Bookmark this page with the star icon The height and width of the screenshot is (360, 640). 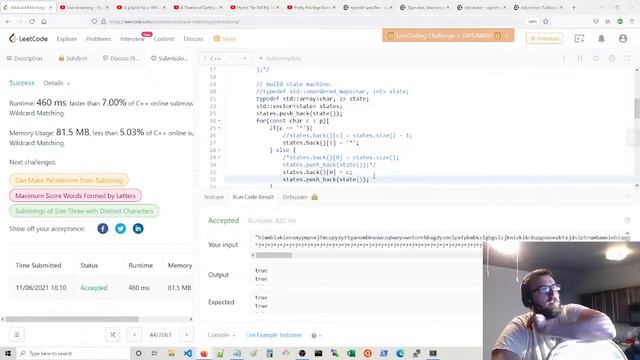[x=546, y=21]
